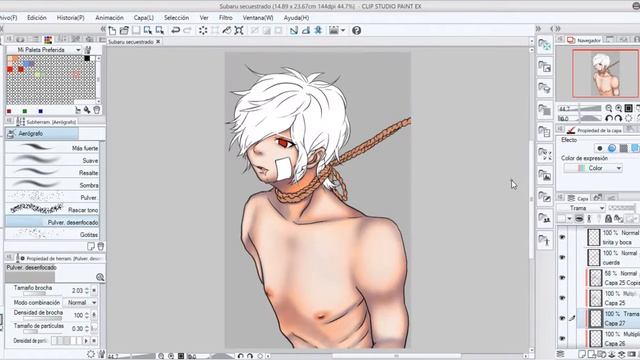Toggle the clip to layer below icon in the Capa panel
Screen dimensions: 640x360
579,219
